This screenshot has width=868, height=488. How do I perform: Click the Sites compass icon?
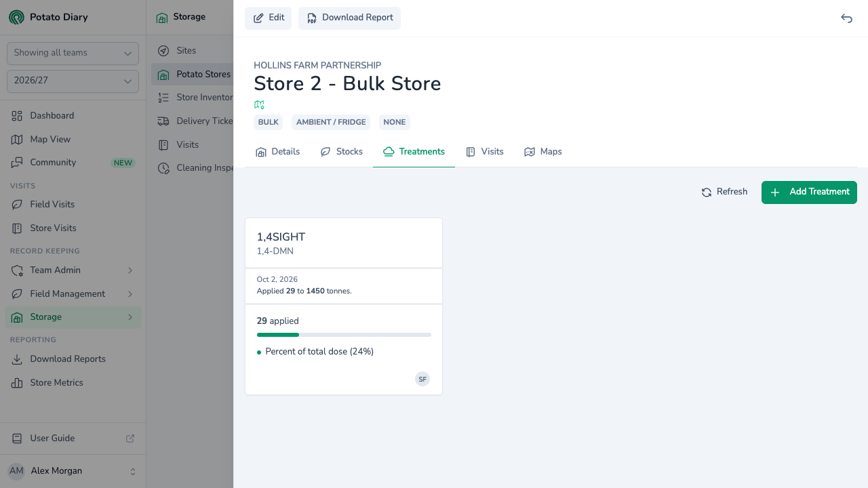pos(163,51)
